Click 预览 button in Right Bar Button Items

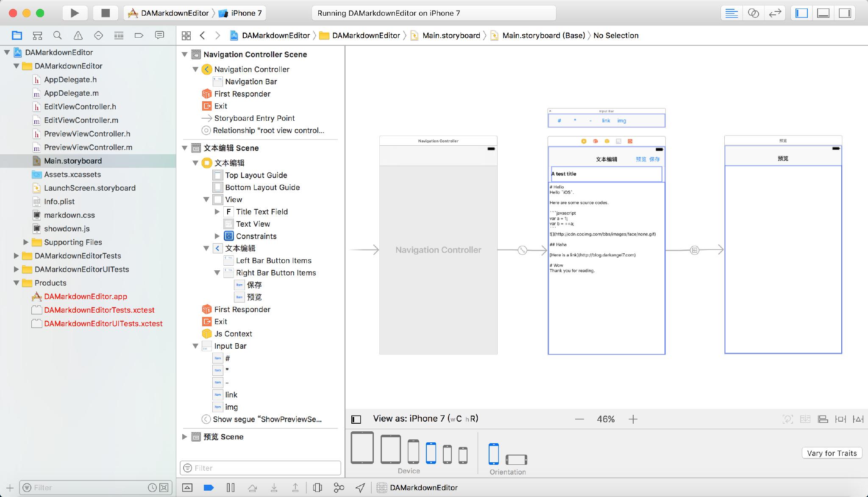point(255,297)
